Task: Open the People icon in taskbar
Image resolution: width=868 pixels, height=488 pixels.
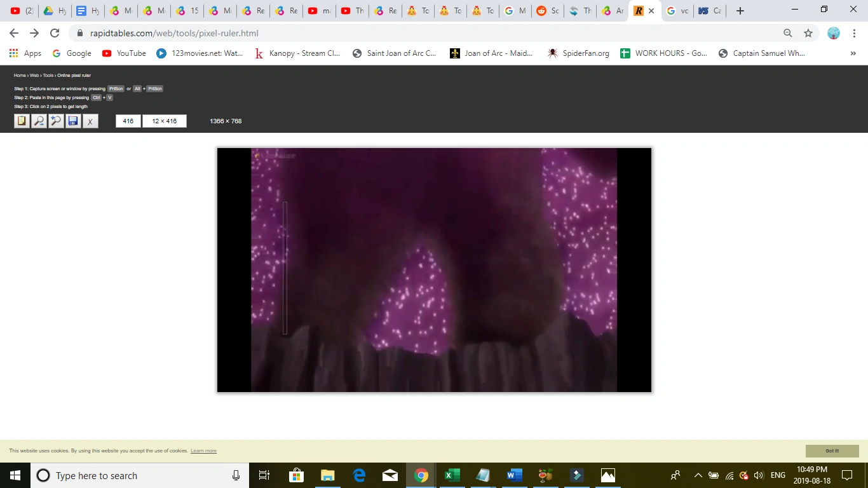Action: click(x=675, y=475)
